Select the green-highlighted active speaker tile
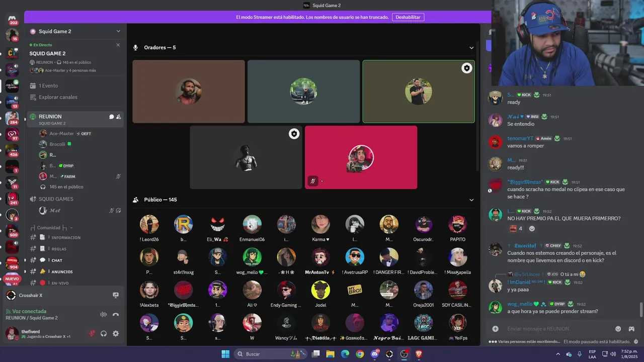The height and width of the screenshot is (362, 644). pos(419,92)
